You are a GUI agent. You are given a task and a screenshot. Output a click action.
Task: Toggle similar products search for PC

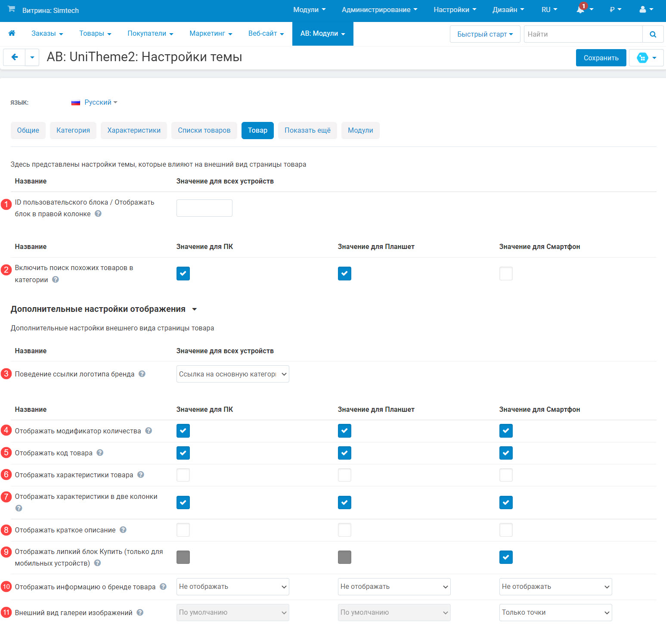(183, 274)
